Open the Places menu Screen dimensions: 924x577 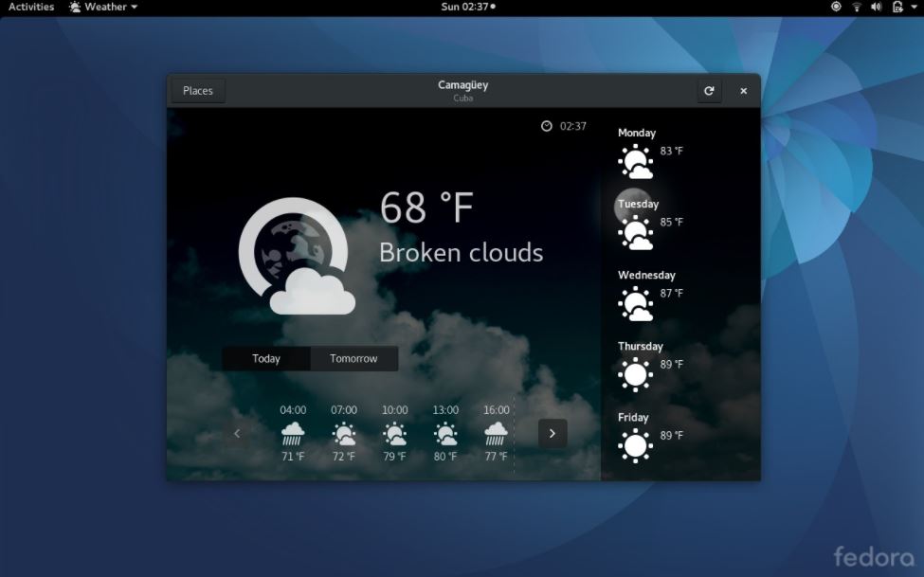coord(198,91)
